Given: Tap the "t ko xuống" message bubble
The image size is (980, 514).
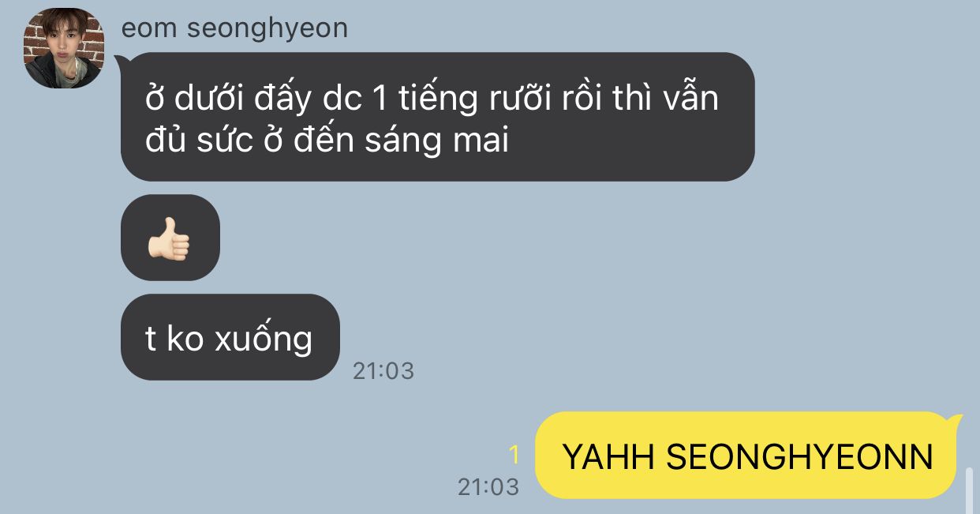Looking at the screenshot, I should 230,337.
